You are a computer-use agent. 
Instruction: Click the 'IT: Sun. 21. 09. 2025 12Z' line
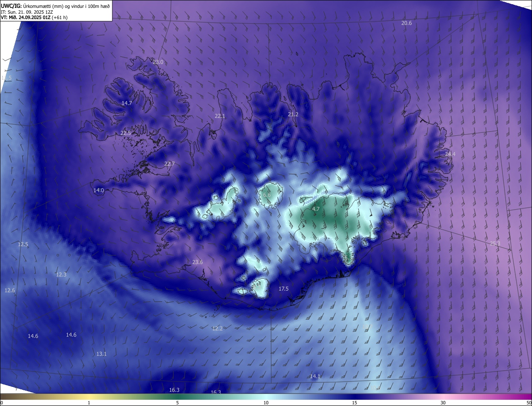pyautogui.click(x=27, y=12)
